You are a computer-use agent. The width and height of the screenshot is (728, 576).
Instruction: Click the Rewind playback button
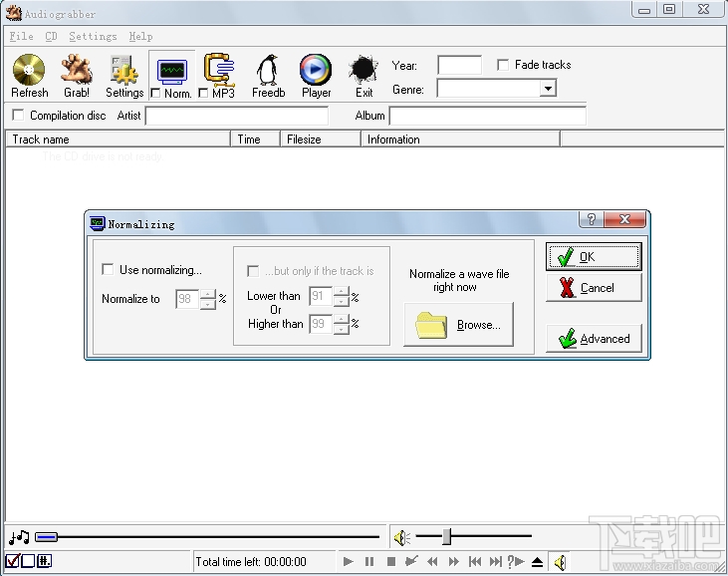point(432,562)
